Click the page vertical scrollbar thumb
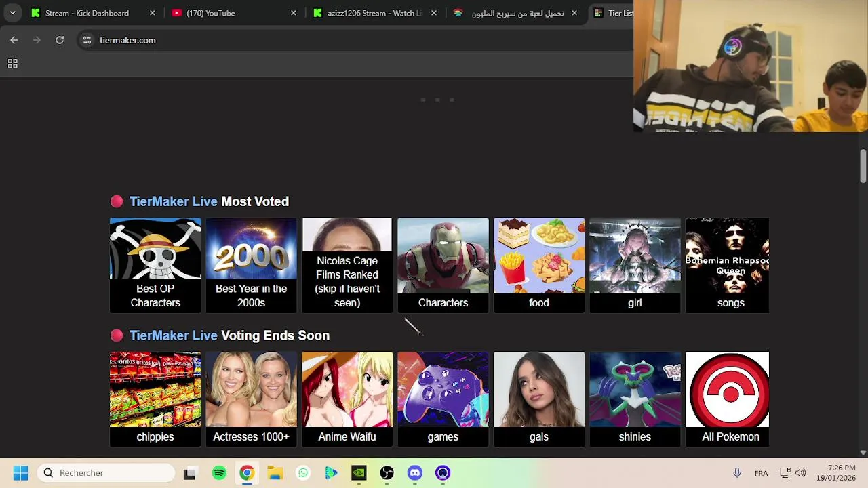Viewport: 868px width, 488px height. 863,166
